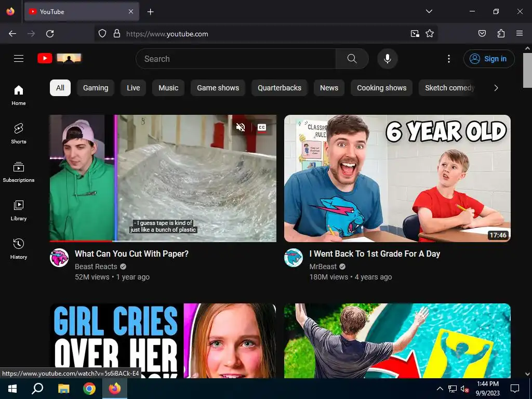Click the site padlock icon
Image resolution: width=532 pixels, height=399 pixels.
pos(117,34)
